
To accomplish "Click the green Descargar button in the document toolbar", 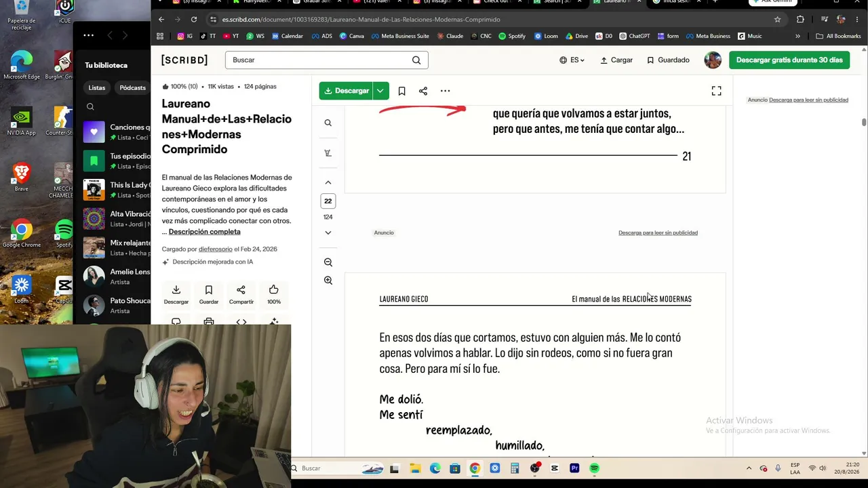I will pos(346,91).
